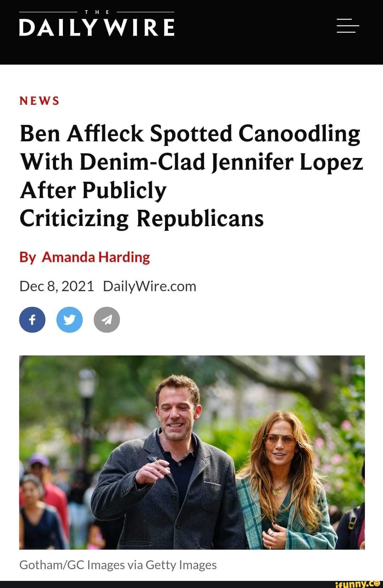Click the 'Dec 8, 2021' publication date

point(56,286)
